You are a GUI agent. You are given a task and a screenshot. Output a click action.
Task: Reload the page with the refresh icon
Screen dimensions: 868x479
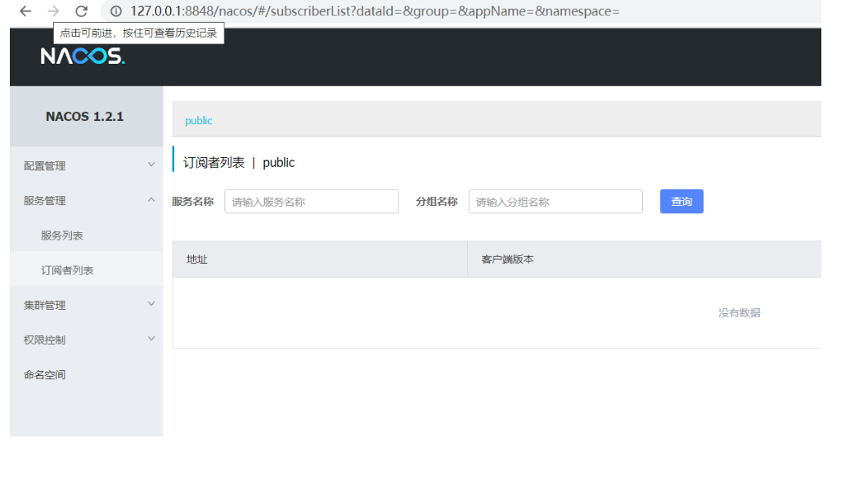(x=81, y=11)
